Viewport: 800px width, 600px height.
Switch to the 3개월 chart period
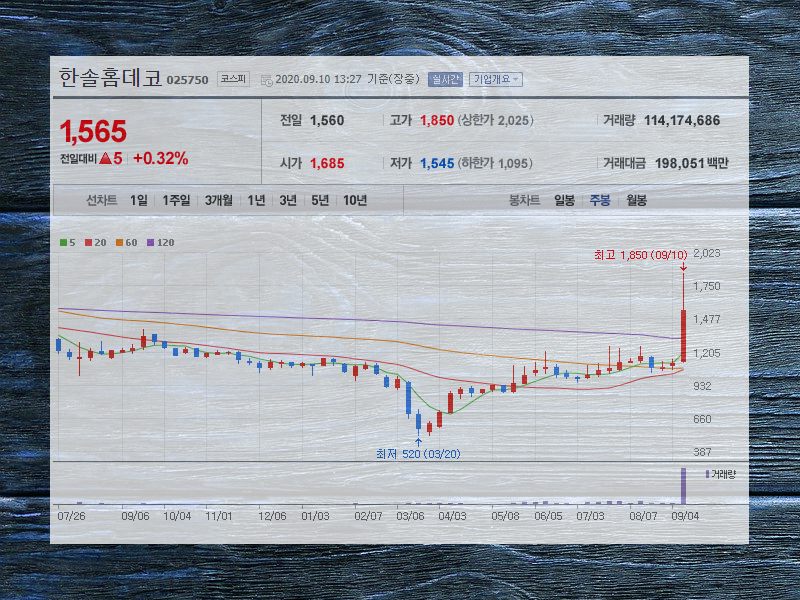(219, 201)
